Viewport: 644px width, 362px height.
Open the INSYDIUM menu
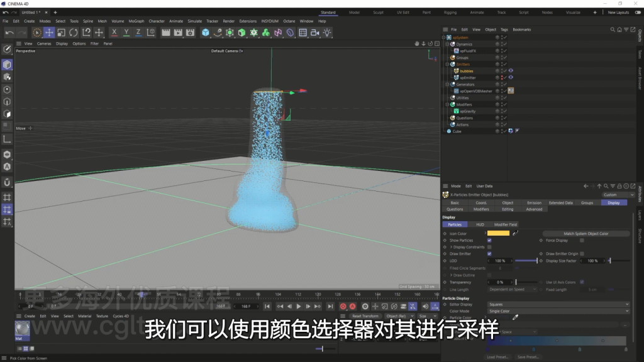(x=270, y=21)
